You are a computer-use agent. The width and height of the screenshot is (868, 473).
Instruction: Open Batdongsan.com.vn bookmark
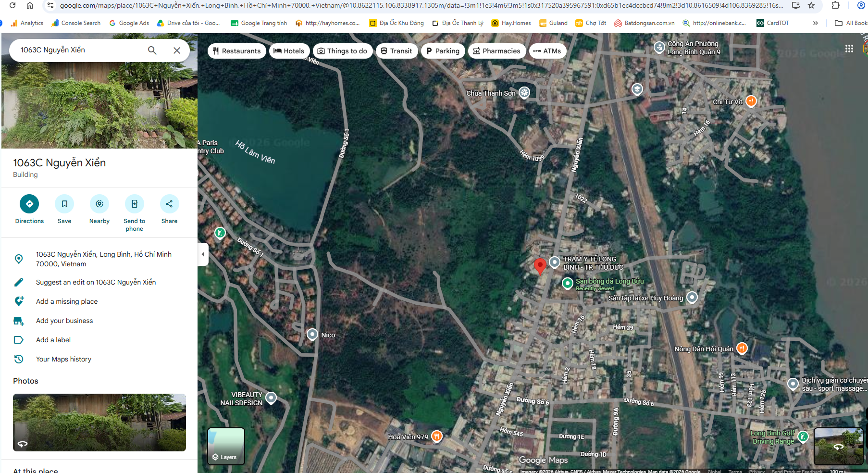click(x=645, y=23)
